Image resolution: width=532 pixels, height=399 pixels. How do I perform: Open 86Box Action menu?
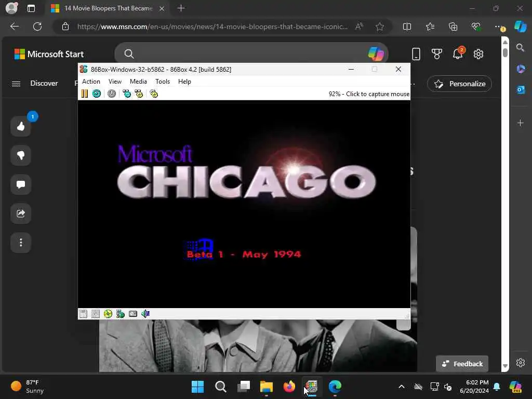point(91,82)
